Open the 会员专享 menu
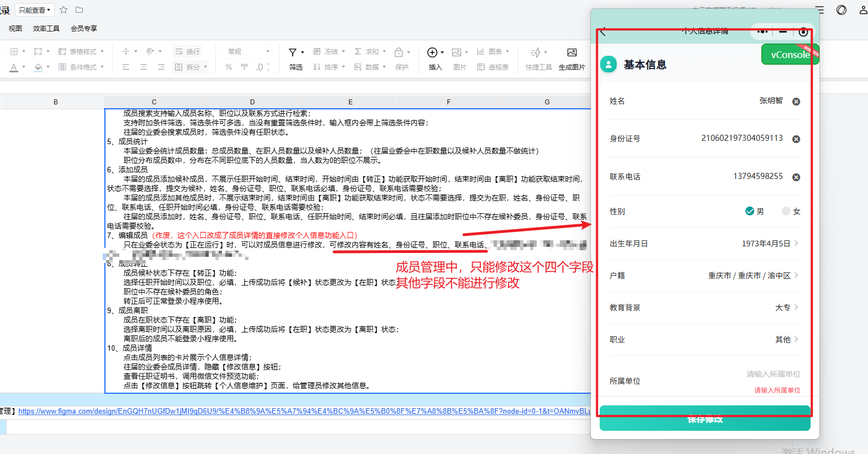The image size is (868, 454). click(84, 28)
